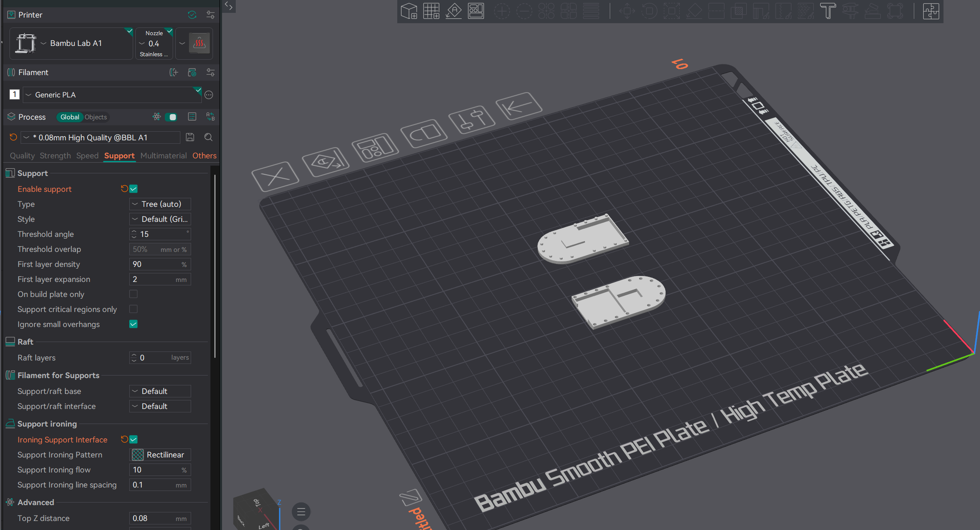Screen dimensions: 980x530
Task: Open the support Type dropdown Tree (auto)
Action: coord(160,204)
